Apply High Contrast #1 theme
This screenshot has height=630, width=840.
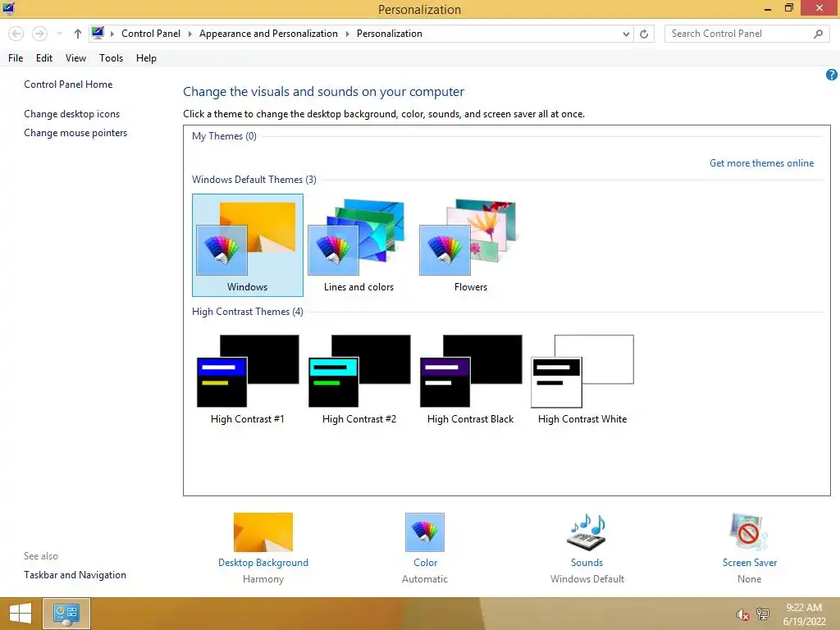coord(248,379)
